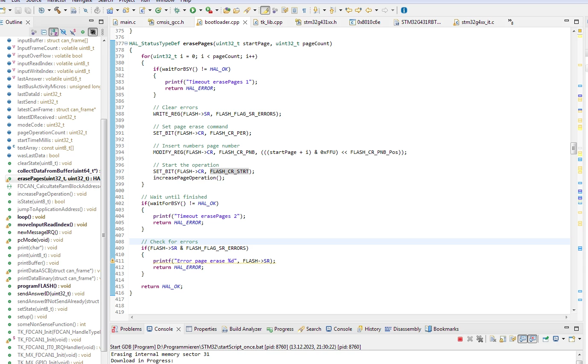The image size is (588, 364).
Task: Close the Outline view tab
Action: pyautogui.click(x=28, y=22)
